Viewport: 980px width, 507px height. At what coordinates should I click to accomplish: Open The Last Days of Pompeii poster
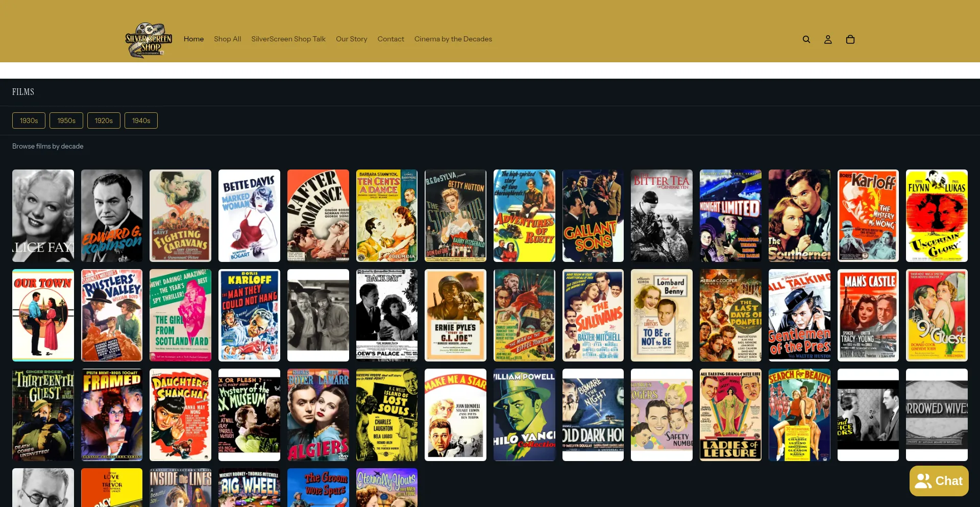[730, 315]
